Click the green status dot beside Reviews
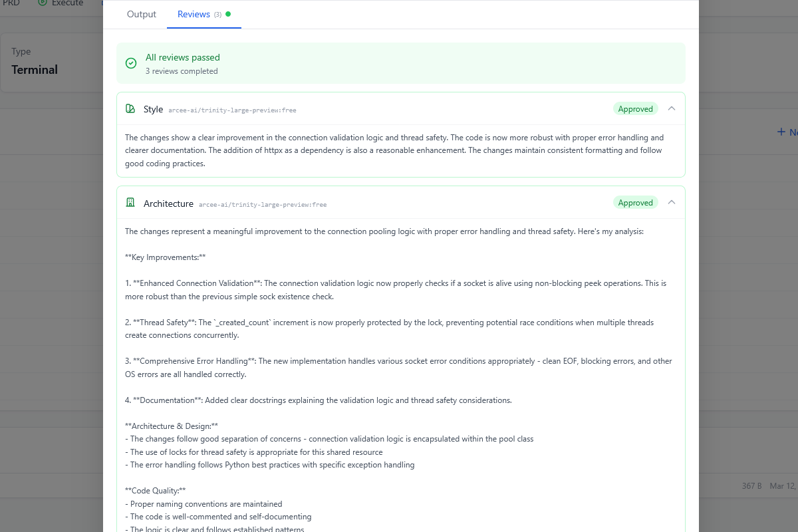Screen dimensions: 798x532 pos(228,14)
